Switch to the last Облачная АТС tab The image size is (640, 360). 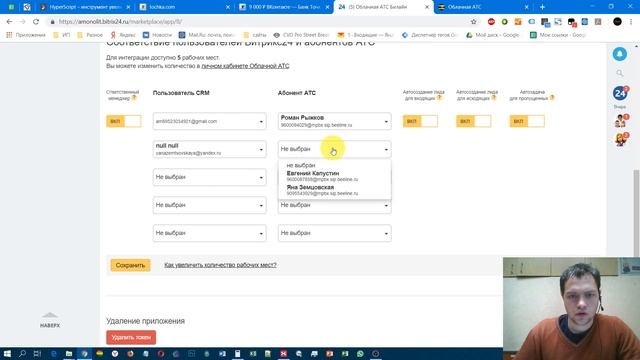click(x=483, y=7)
